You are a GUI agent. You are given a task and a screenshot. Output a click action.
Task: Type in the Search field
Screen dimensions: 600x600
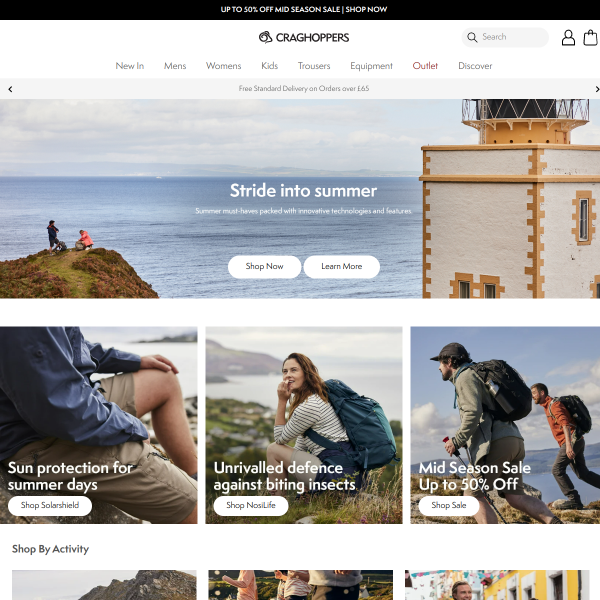click(512, 37)
